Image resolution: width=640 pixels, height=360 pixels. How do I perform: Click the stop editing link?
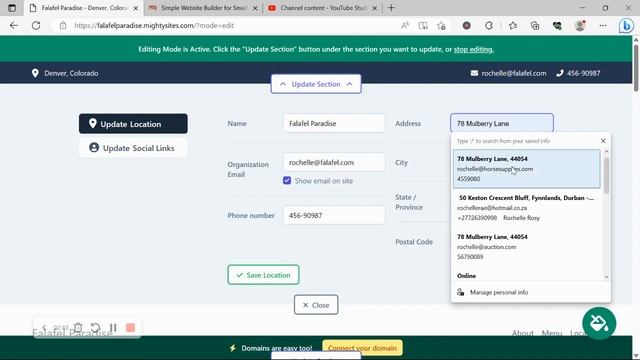point(473,49)
